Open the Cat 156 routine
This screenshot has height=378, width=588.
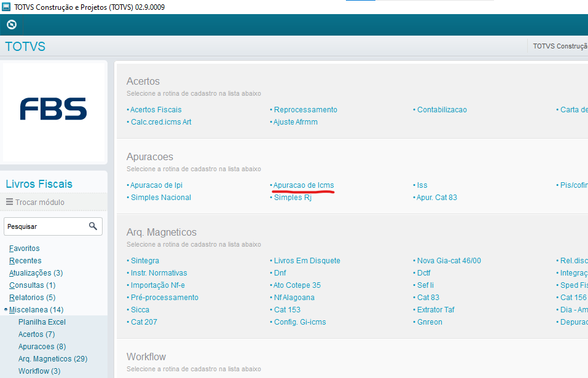coord(573,298)
